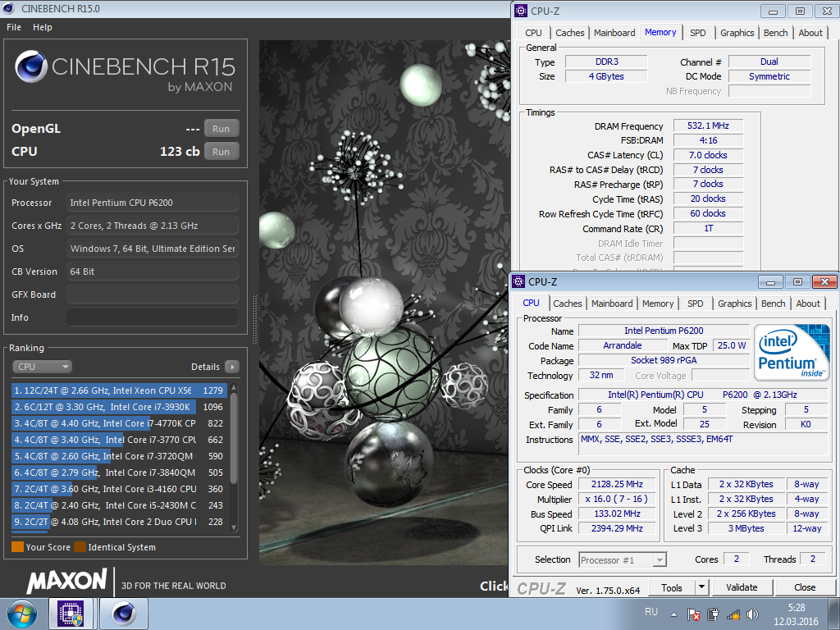Image resolution: width=840 pixels, height=630 pixels.
Task: Click the CPU-Z chip icon in Memory window title
Action: 520,11
